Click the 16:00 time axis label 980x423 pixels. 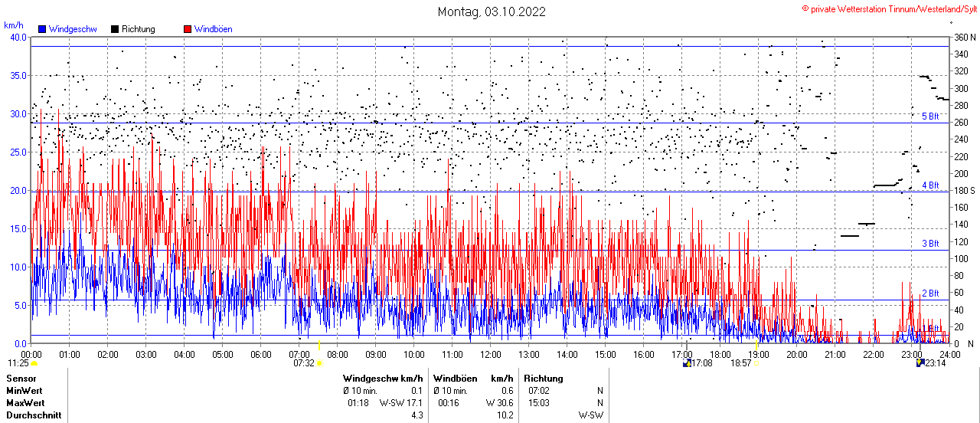643,355
